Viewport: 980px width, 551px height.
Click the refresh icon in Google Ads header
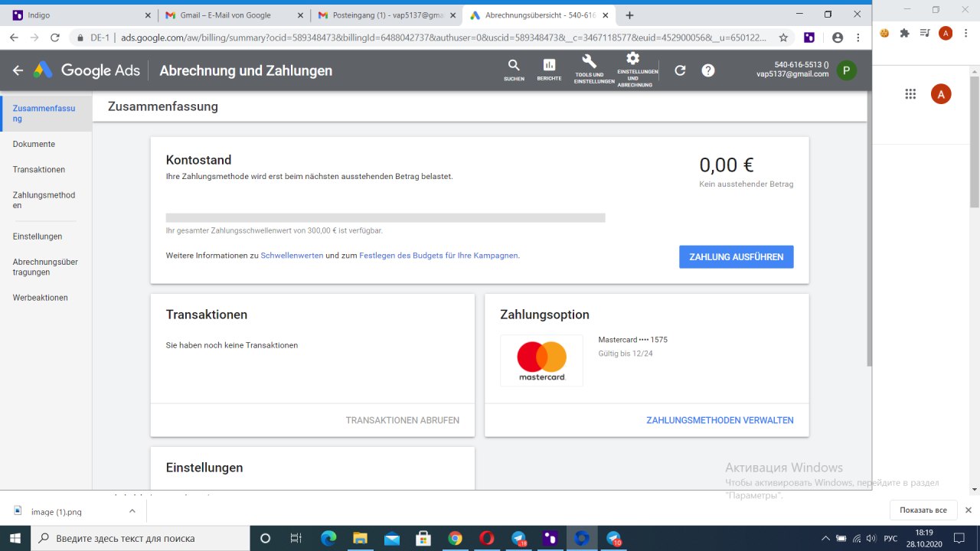pos(680,70)
